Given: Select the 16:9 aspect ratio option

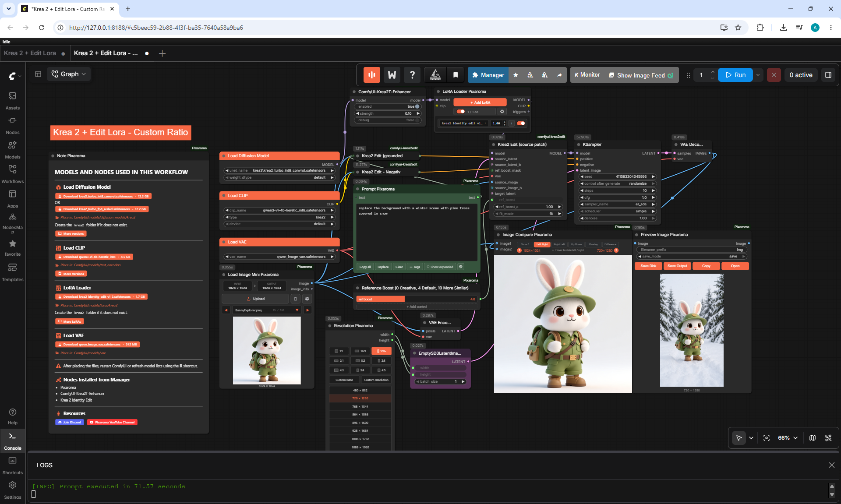Looking at the screenshot, I should [360, 351].
